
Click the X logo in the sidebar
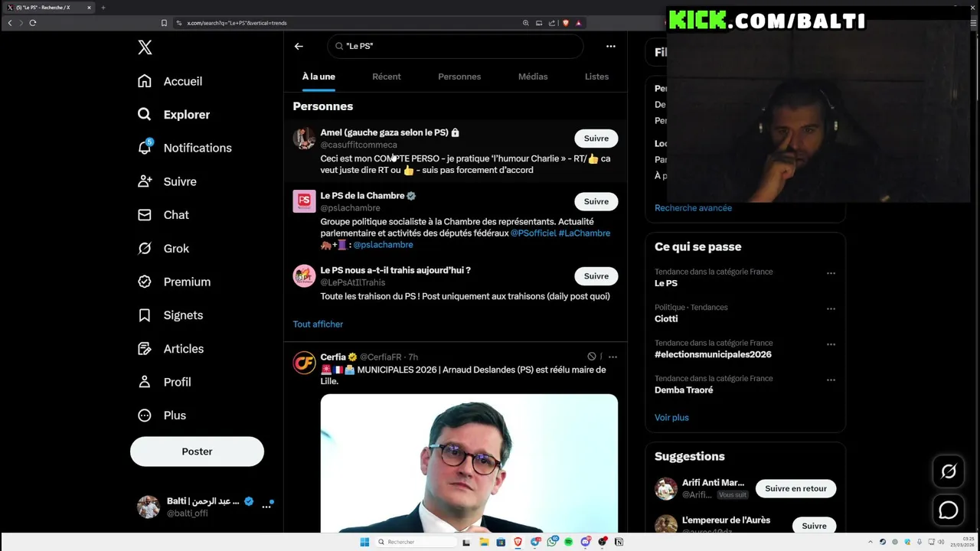[145, 47]
